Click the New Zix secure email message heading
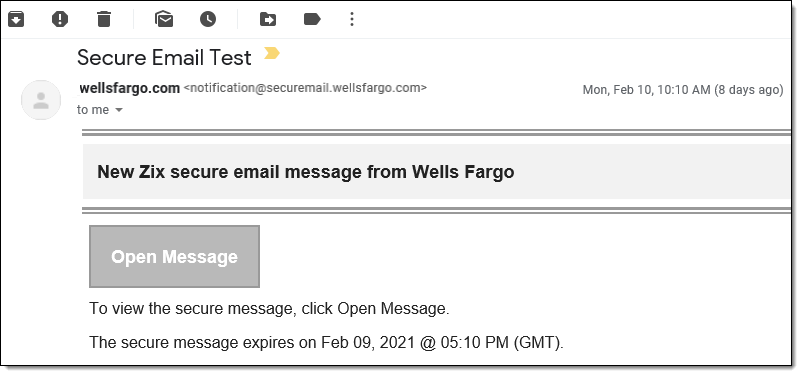Screen dimensions: 801x375 pyautogui.click(x=305, y=172)
